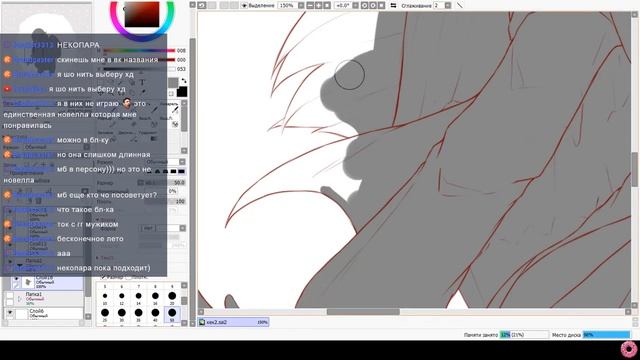The height and width of the screenshot is (360, 640).
Task: Switch to the кек2.sai2 document tab
Action: [233, 322]
